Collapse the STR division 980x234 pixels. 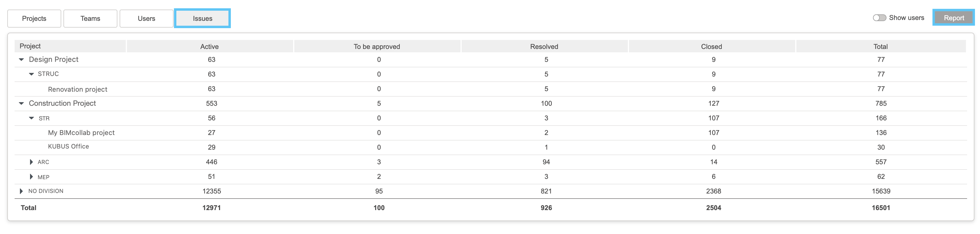click(x=31, y=118)
